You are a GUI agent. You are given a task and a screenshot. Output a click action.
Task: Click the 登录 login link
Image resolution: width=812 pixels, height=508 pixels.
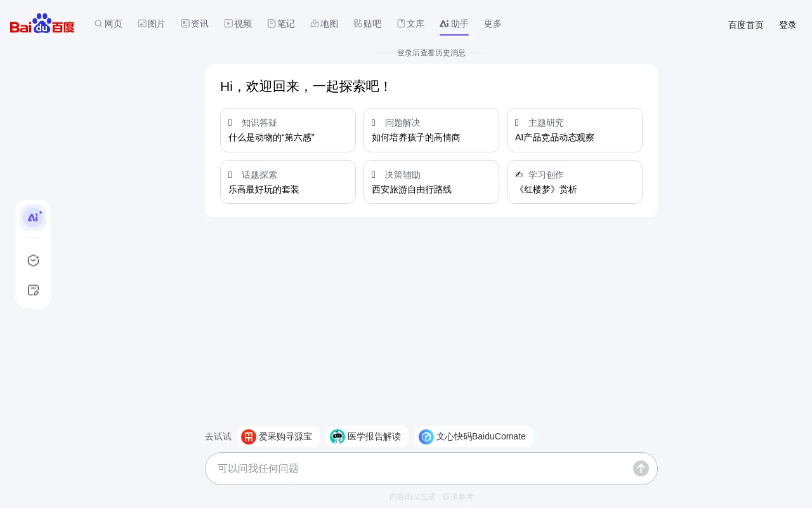pos(787,25)
